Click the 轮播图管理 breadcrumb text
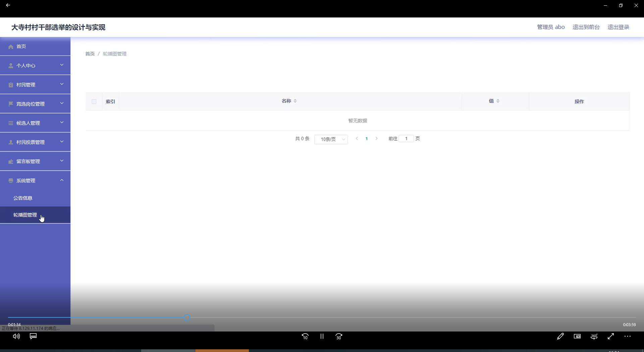Viewport: 644px width, 352px height. click(115, 54)
